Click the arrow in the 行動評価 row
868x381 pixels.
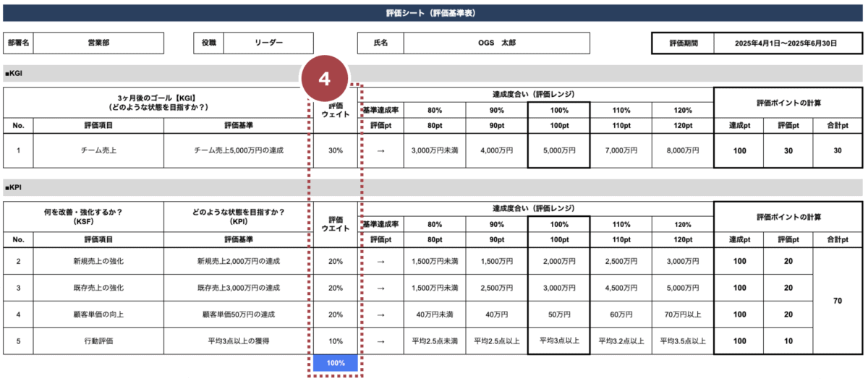[380, 341]
